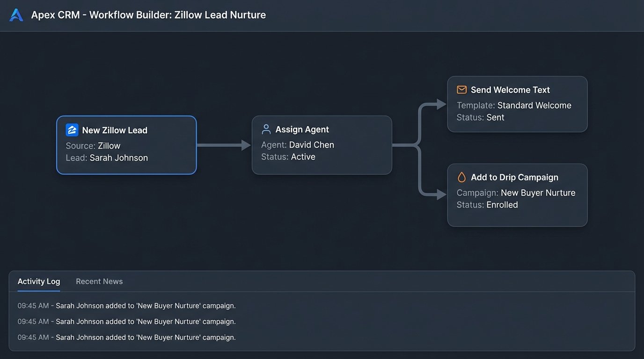
Task: Click the Assign Agent workflow node
Action: coord(322,145)
